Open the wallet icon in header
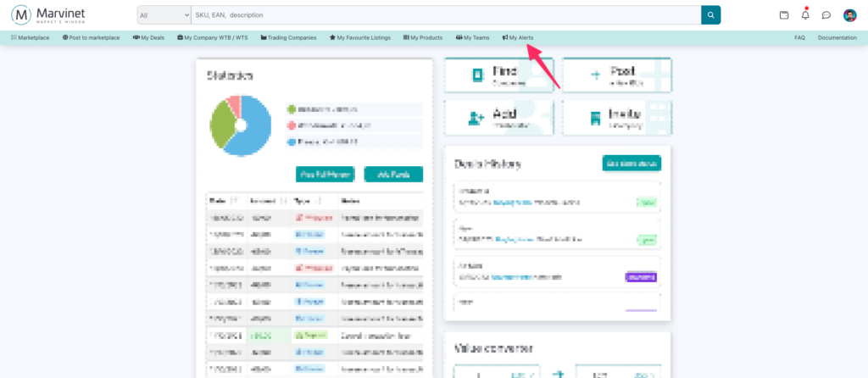Viewport: 868px width, 378px height. click(784, 15)
